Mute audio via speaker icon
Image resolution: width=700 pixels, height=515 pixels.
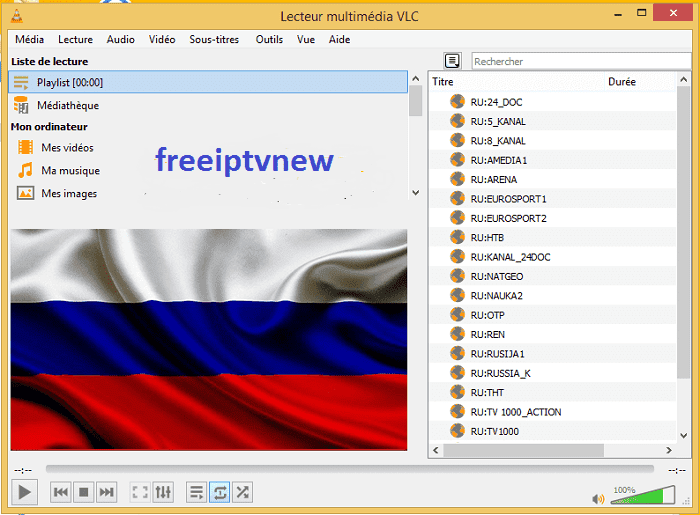[x=598, y=498]
